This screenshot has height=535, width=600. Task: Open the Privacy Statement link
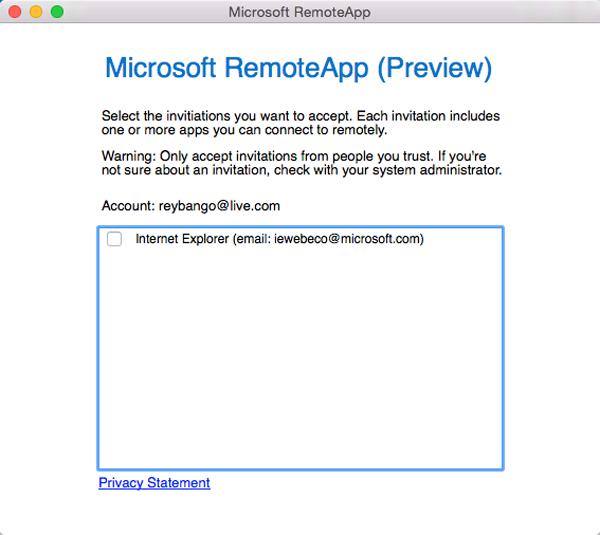click(x=154, y=483)
